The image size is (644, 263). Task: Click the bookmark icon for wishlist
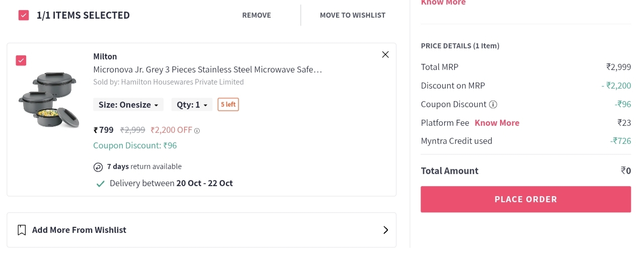[x=22, y=230]
